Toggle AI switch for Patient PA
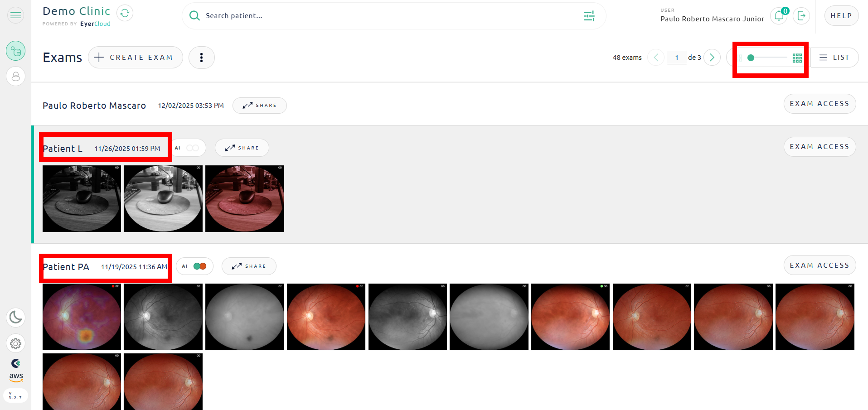The height and width of the screenshot is (410, 868). pyautogui.click(x=199, y=266)
